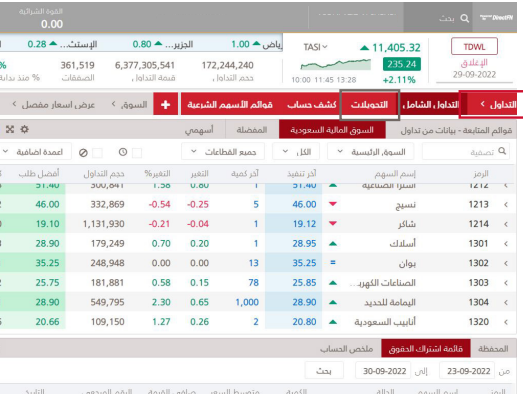Expand row chevron for symbol 1302
This screenshot has height=394, width=523.
[506, 263]
